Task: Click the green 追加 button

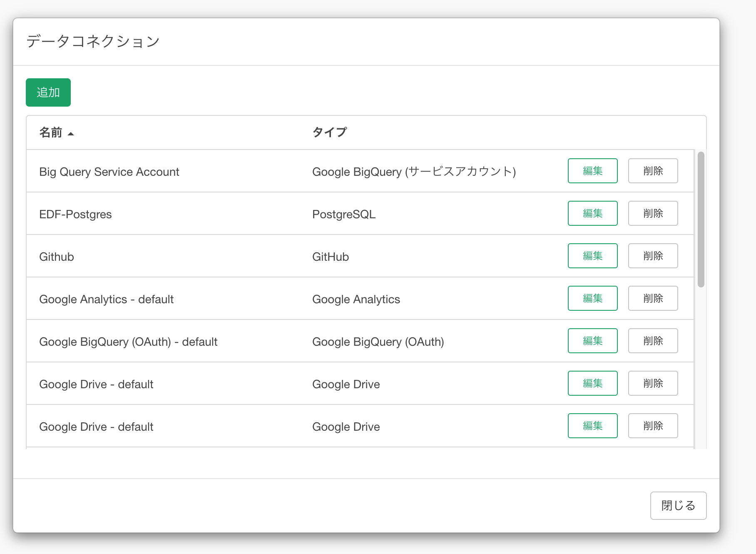Action: [x=48, y=92]
